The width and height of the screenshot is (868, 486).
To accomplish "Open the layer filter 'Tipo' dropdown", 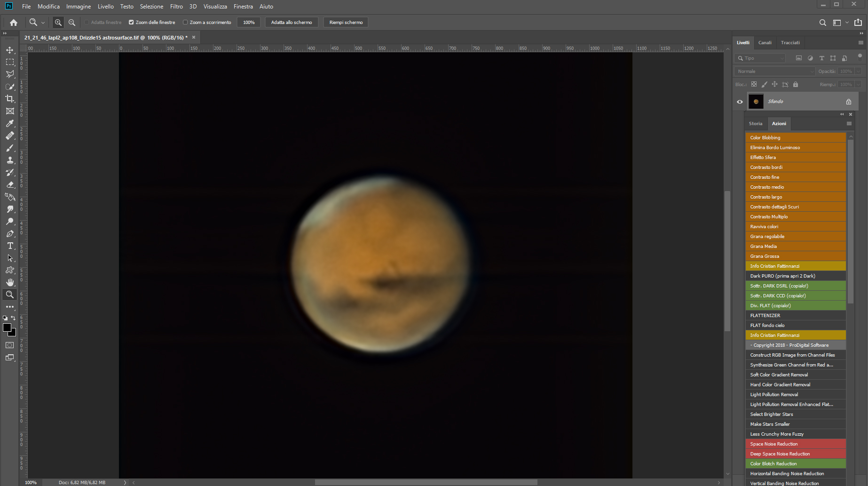I will point(760,58).
